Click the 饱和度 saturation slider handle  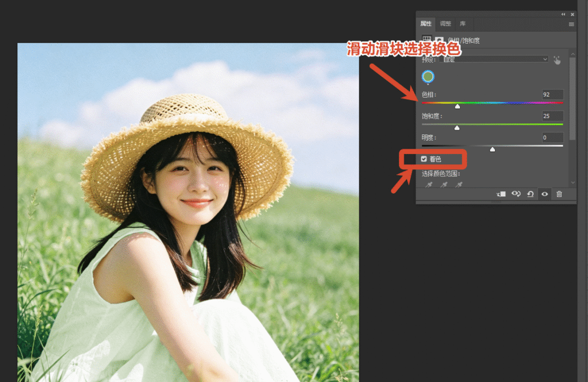(x=457, y=128)
